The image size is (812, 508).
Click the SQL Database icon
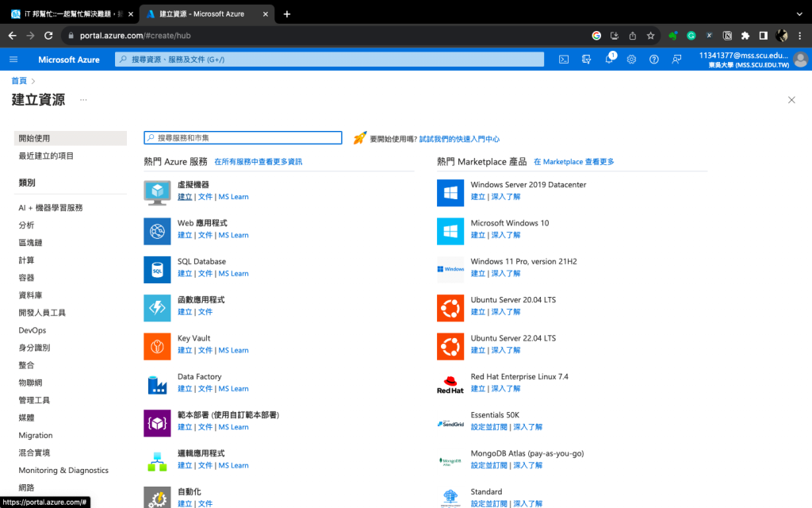[x=158, y=270]
